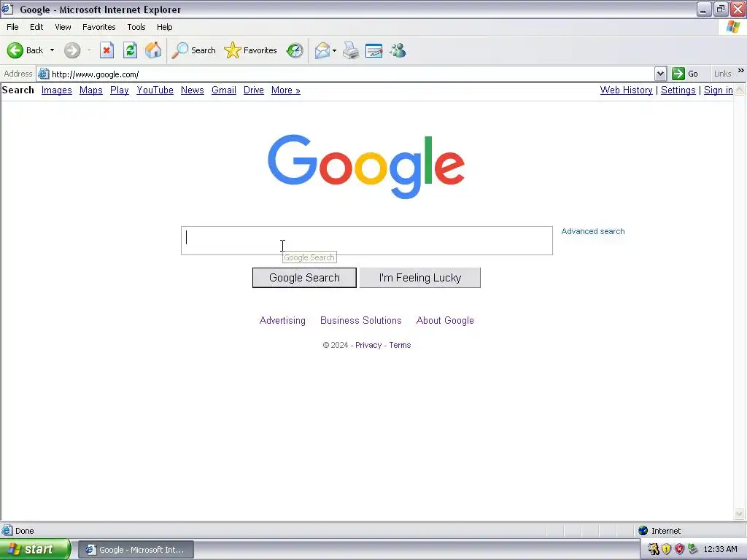Click the Internet zone globe in status bar
This screenshot has height=560, width=747.
pos(643,531)
